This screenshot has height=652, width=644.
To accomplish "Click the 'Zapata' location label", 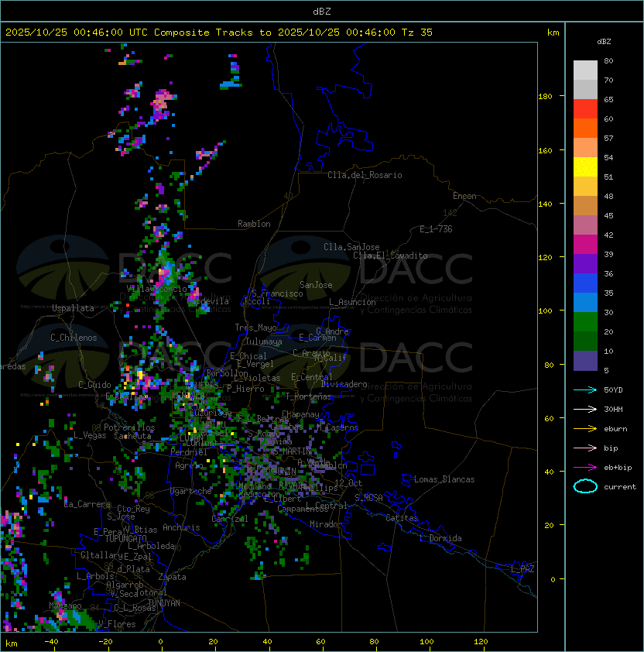I will coord(172,577).
